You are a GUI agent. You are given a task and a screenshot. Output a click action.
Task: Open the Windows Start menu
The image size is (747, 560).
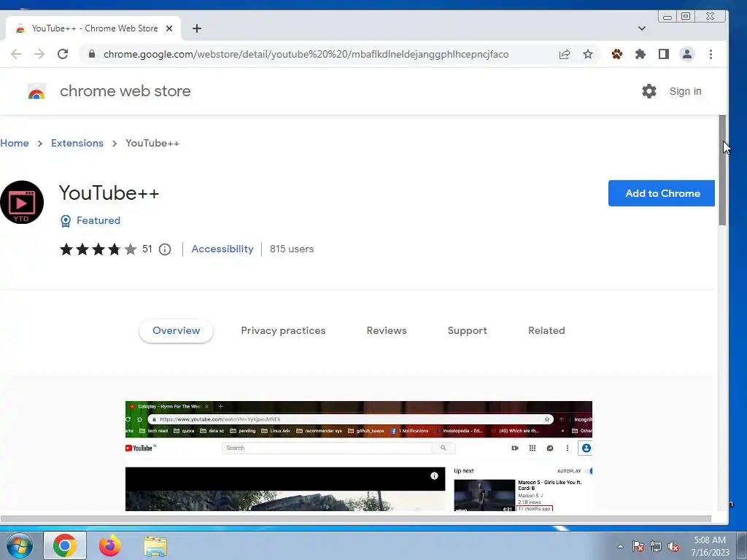pos(20,545)
